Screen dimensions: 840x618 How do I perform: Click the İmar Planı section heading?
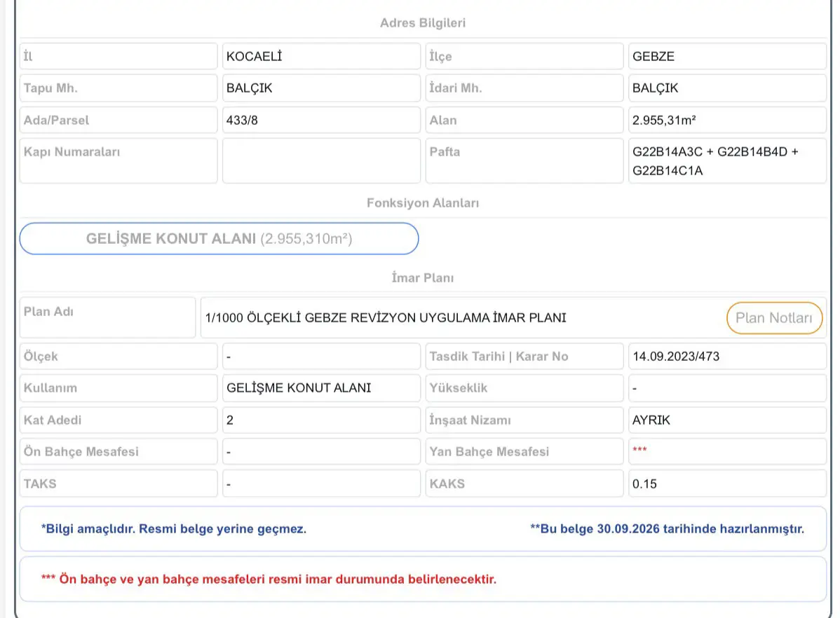pos(423,277)
